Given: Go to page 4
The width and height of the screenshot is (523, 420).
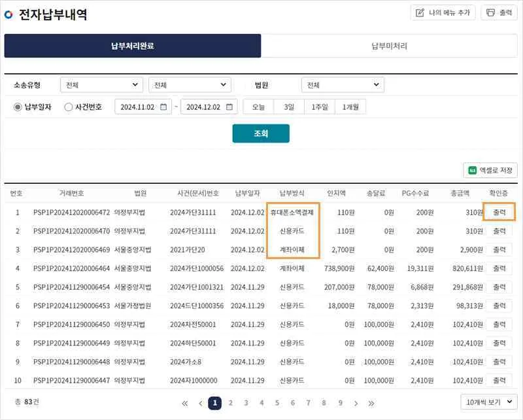Looking at the screenshot, I should (262, 403).
